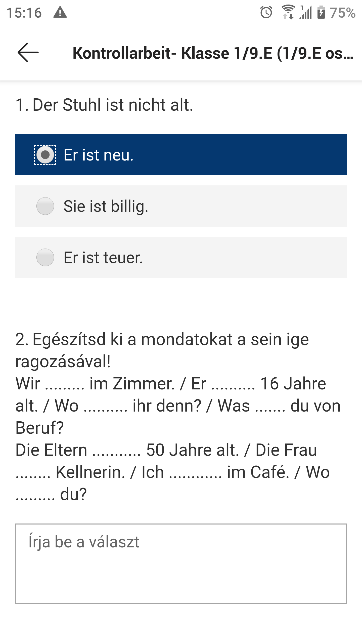Tap the 'Kellnerin' sentence line
Viewport: 362px width, 644px height.
tap(172, 472)
